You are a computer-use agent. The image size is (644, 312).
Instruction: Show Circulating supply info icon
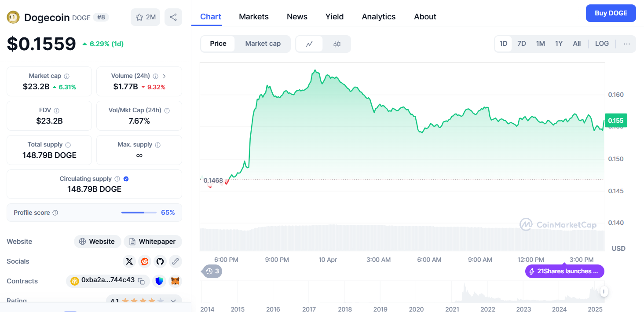point(117,179)
